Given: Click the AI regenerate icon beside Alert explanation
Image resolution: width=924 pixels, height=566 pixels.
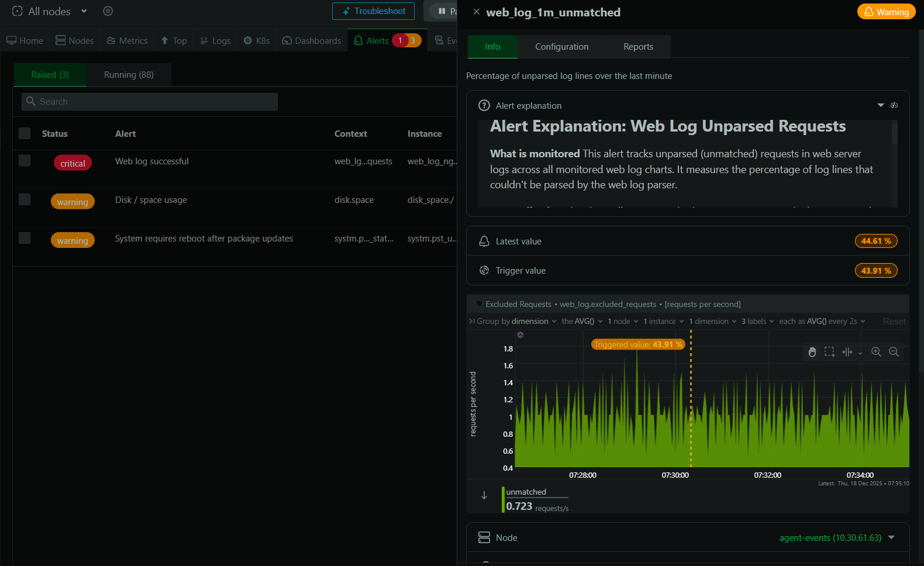Looking at the screenshot, I should pyautogui.click(x=894, y=105).
